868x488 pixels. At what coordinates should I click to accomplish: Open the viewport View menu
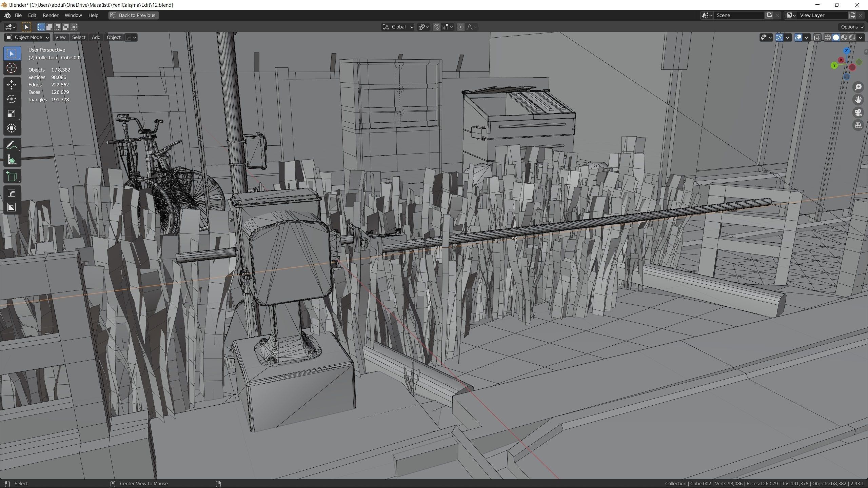(x=60, y=37)
